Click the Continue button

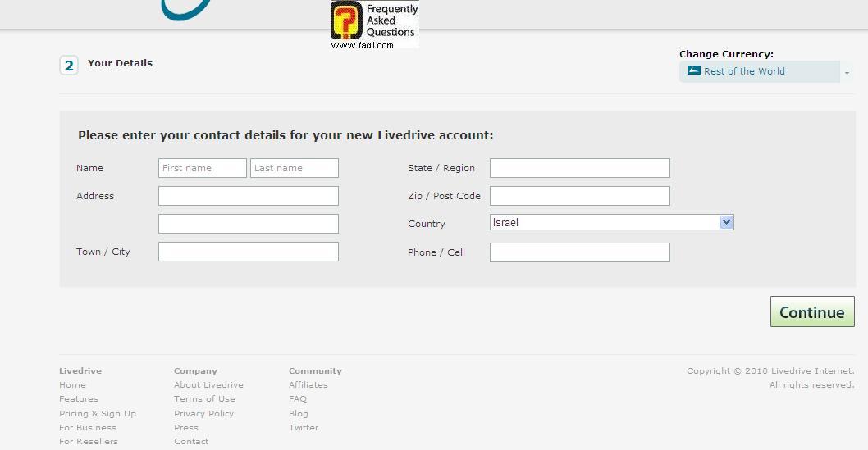[811, 312]
